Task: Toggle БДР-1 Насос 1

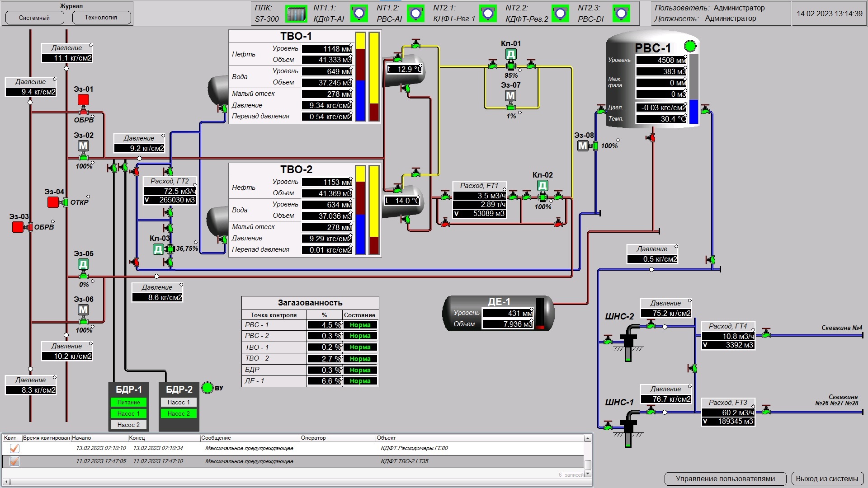Action: (x=128, y=413)
